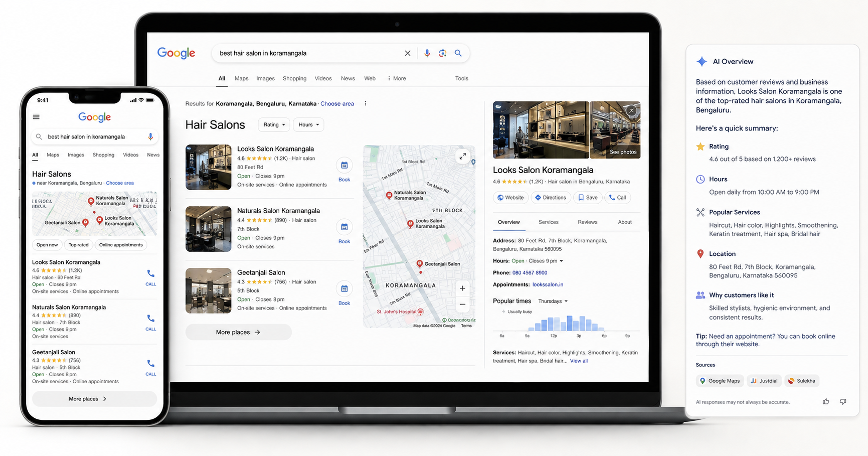Open the three-dot options next to Choose area
868x456 pixels.
tap(366, 103)
